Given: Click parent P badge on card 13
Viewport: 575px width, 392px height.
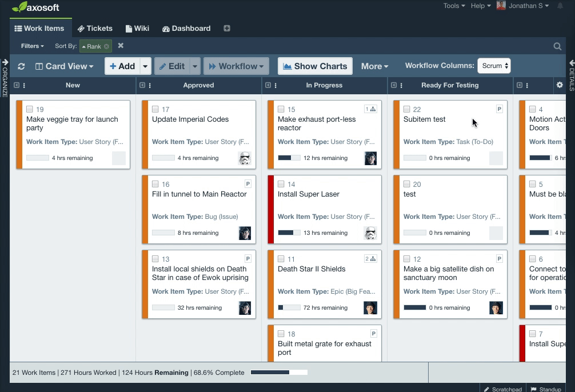Looking at the screenshot, I should [248, 258].
